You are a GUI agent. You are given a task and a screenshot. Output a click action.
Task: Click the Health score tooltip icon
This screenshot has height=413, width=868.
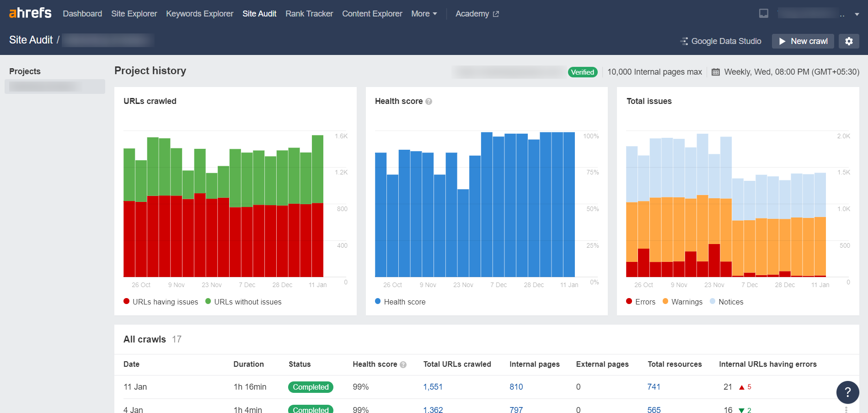[429, 101]
